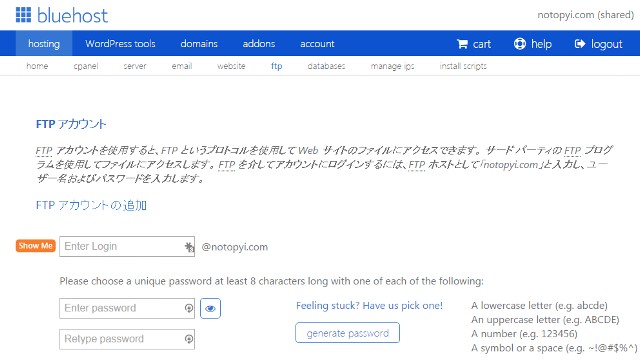
Task: Click the bluehost wordmark logo
Action: pyautogui.click(x=72, y=16)
